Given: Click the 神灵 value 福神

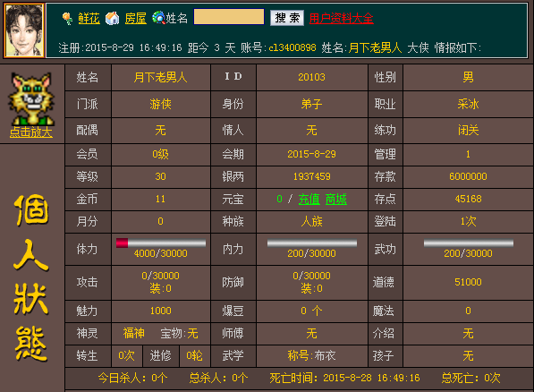Looking at the screenshot, I should [x=134, y=333].
